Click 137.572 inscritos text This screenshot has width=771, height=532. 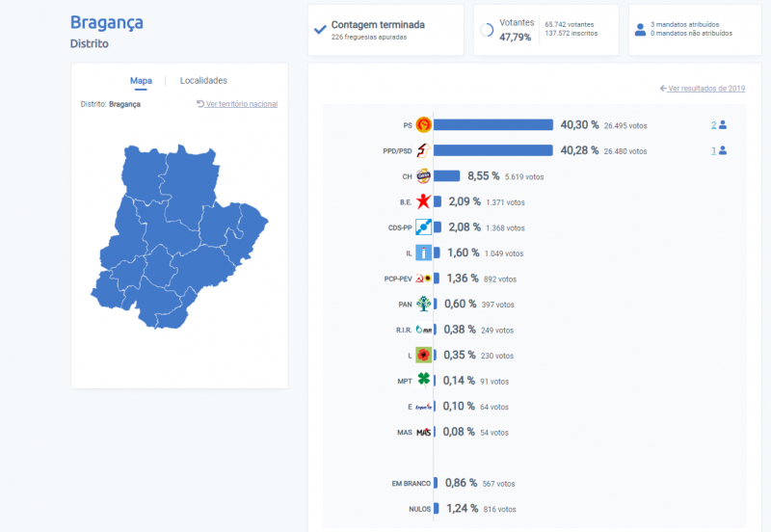pos(572,34)
